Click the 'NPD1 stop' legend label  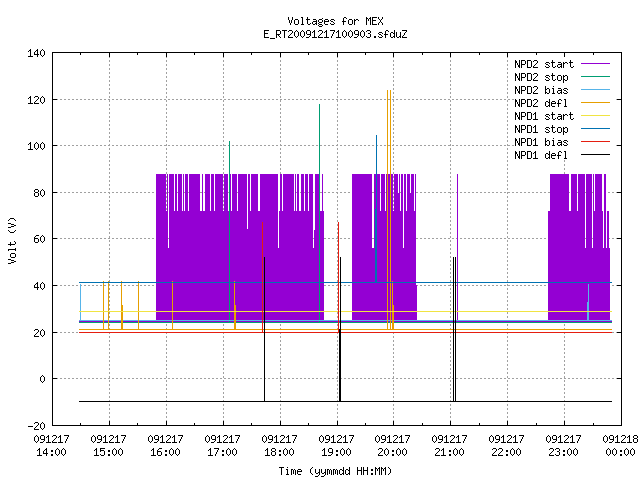click(x=541, y=129)
